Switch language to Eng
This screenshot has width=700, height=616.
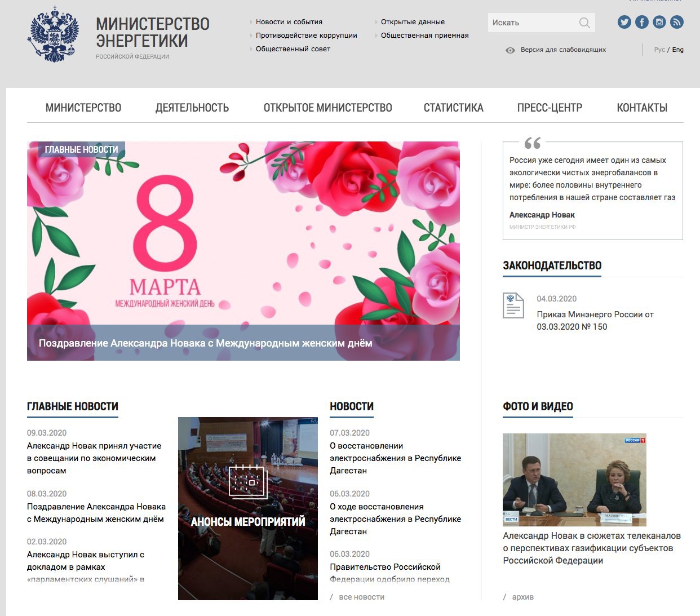(678, 50)
